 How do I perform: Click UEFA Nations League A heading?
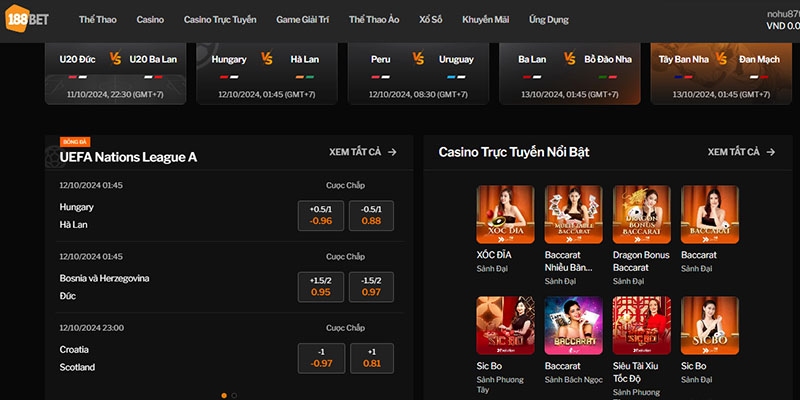tap(128, 158)
